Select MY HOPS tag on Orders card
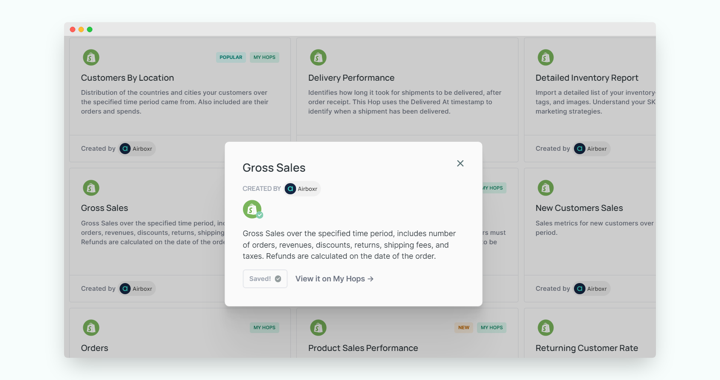This screenshot has width=720, height=380. 264,328
